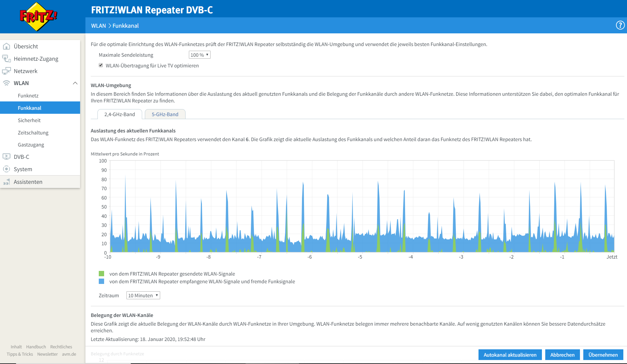Open the Maximale Sendeleistung dropdown
This screenshot has width=627, height=364.
tap(200, 55)
